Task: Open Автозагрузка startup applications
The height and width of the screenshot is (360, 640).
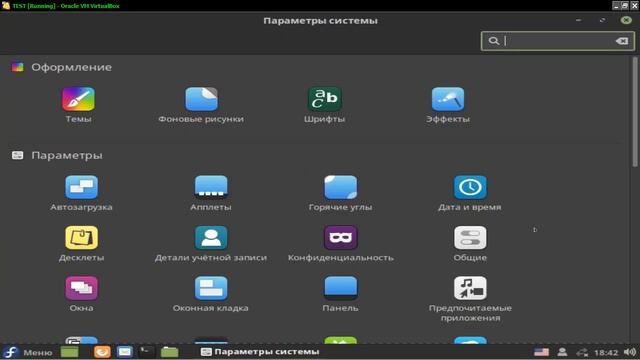Action: tap(81, 187)
